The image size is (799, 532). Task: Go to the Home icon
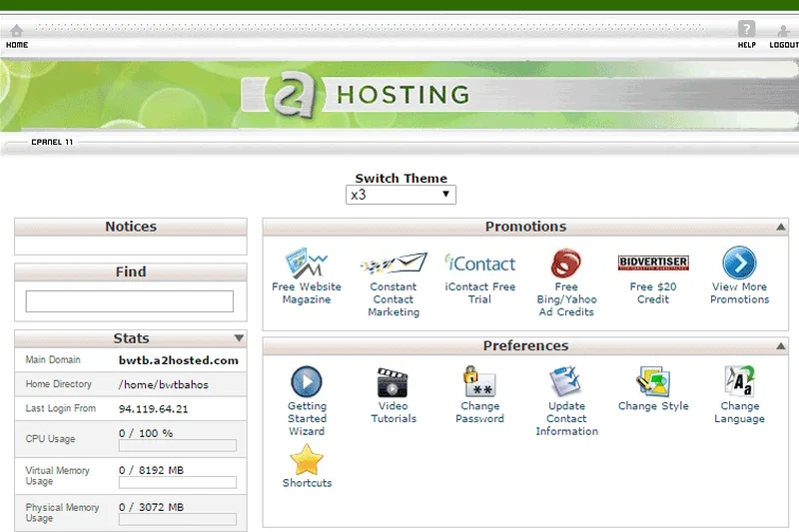17,30
